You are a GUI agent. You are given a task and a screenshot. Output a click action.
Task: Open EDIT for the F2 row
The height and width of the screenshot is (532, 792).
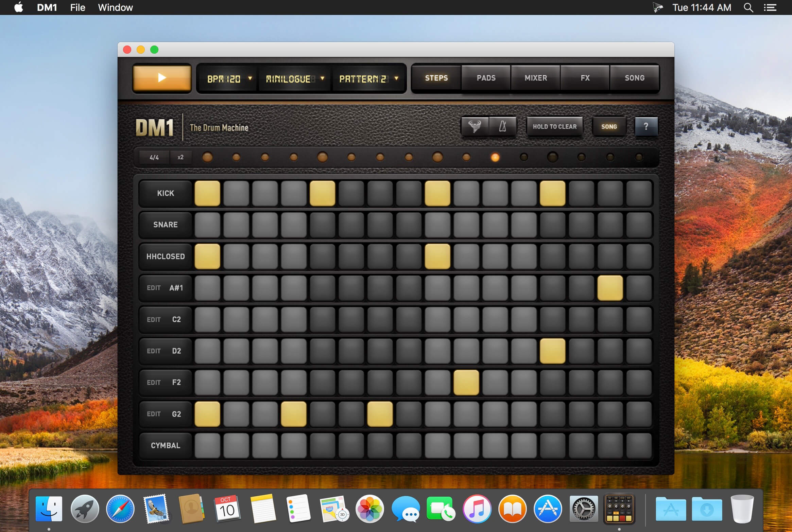pos(154,383)
